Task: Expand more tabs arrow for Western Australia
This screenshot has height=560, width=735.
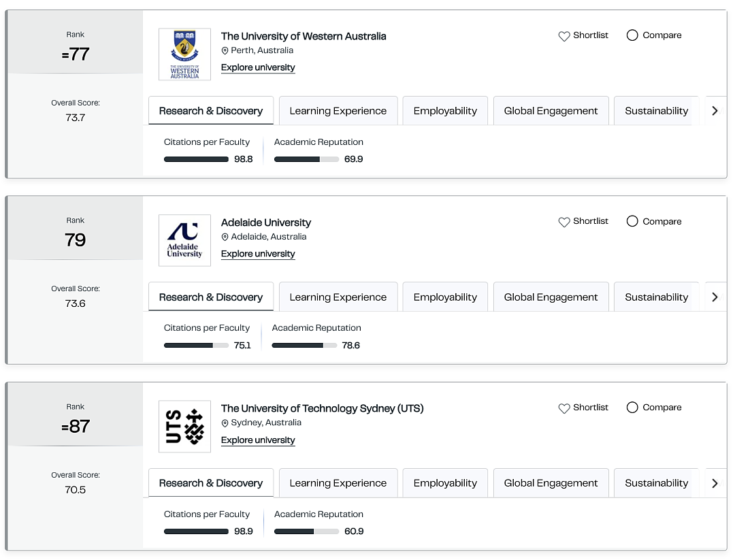Action: coord(715,111)
